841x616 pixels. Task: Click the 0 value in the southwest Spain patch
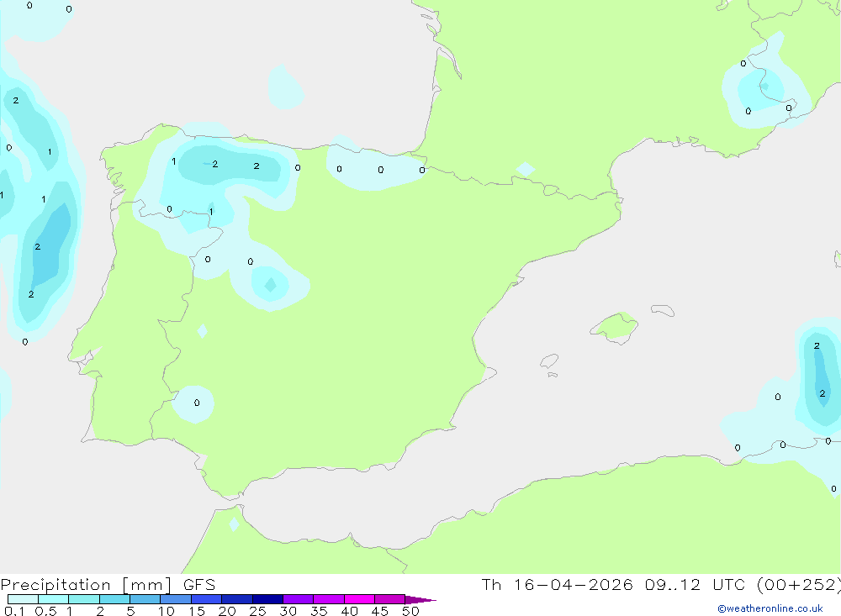tap(197, 403)
